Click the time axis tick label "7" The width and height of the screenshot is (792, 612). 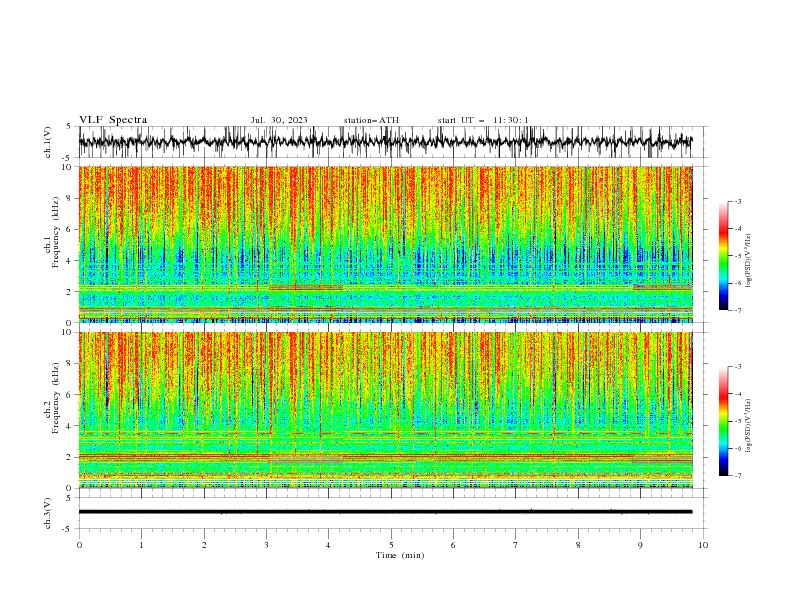(516, 545)
